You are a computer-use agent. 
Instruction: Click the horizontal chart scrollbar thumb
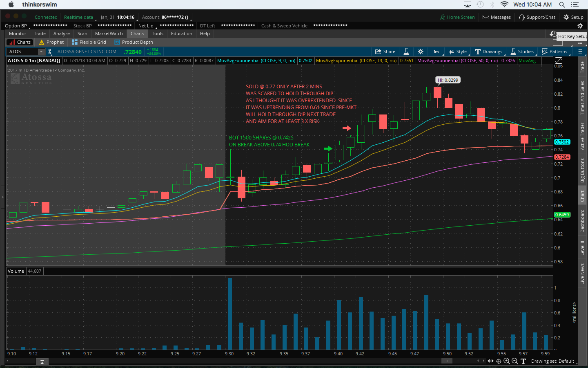click(x=447, y=361)
